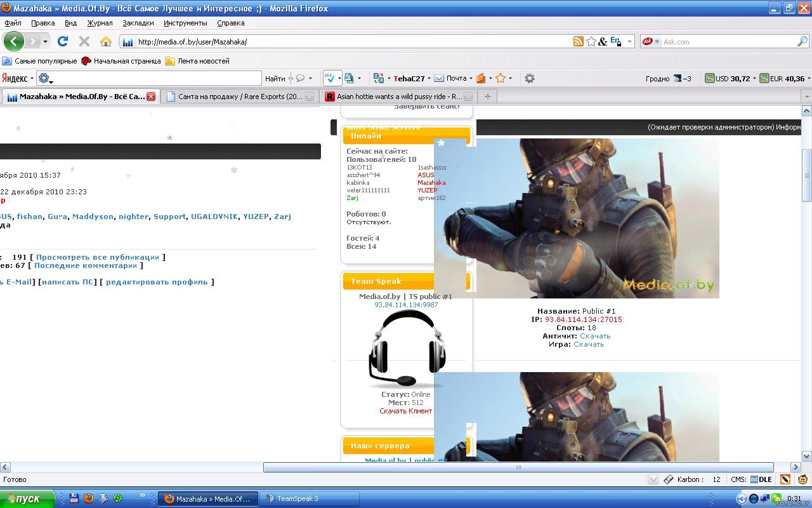The height and width of the screenshot is (508, 812).
Task: Click the monkey face icon in status bar
Action: (802, 479)
